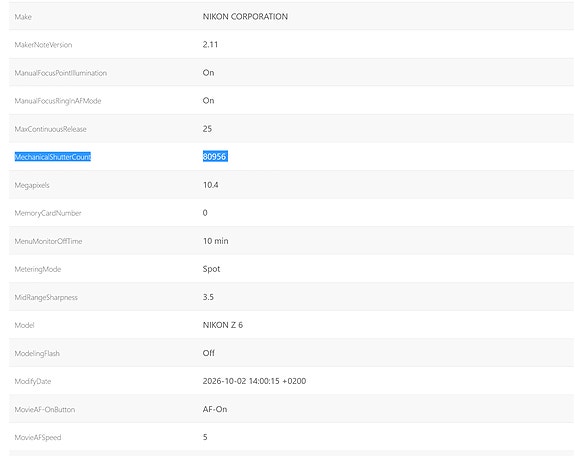The width and height of the screenshot is (575, 456).
Task: Click the ManualFocusPointIllumination row label
Action: [61, 73]
